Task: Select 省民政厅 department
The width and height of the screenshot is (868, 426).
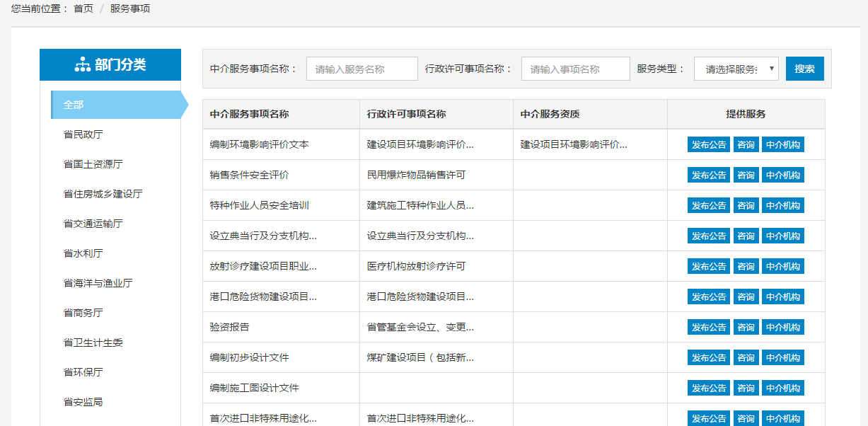Action: coord(83,134)
